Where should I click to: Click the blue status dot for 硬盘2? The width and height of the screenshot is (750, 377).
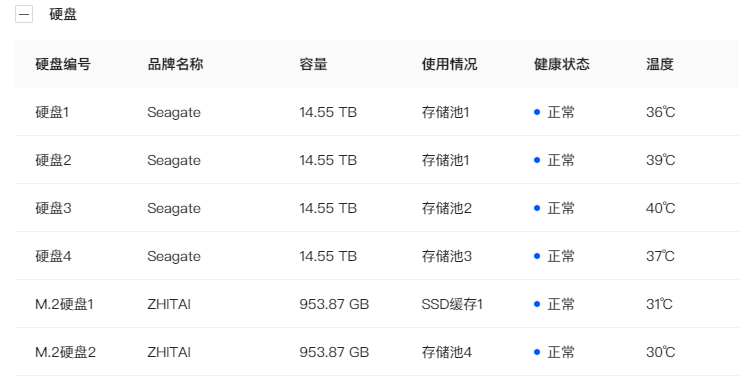pos(537,160)
